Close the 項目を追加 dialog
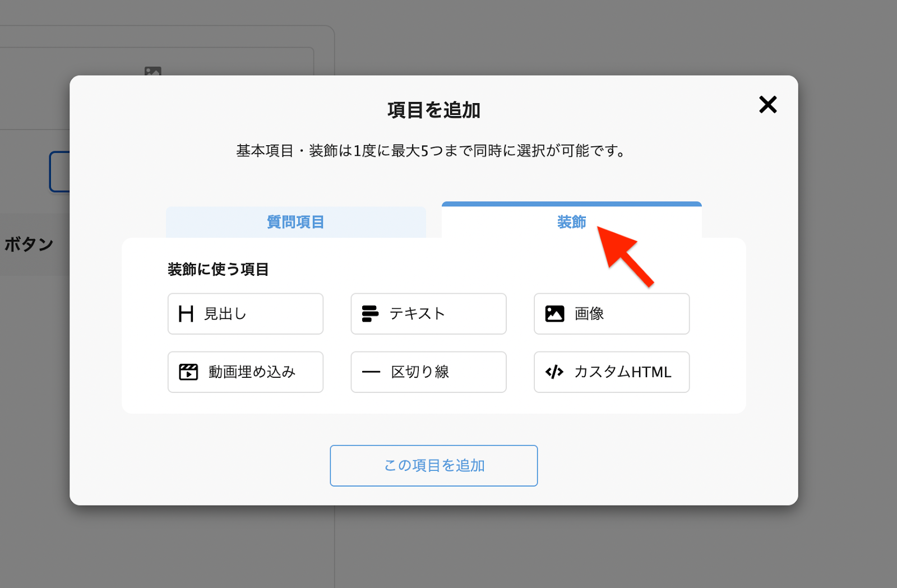 coord(767,105)
